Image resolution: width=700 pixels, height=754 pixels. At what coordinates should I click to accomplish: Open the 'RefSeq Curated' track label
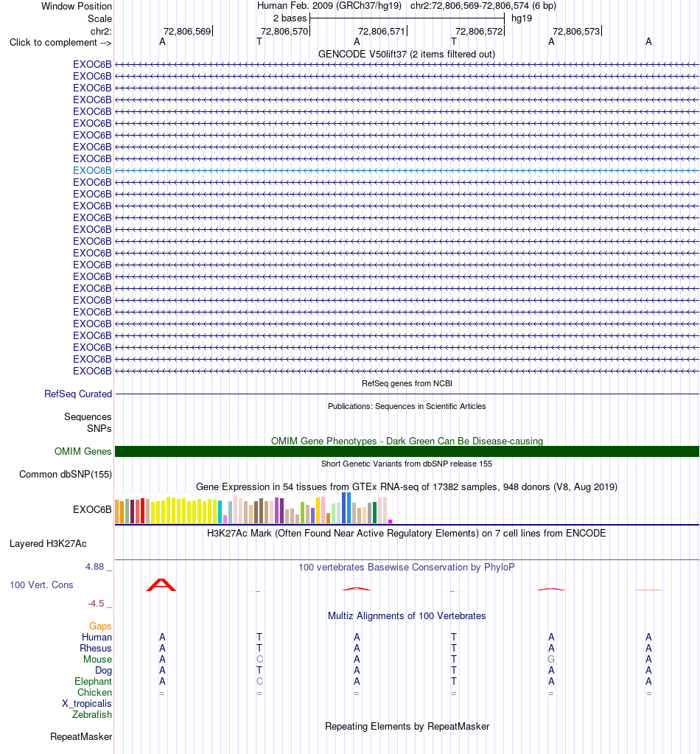78,394
